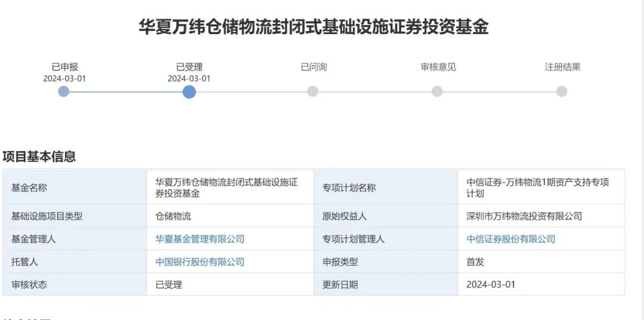Click the date under 已受理
Image resolution: width=644 pixels, height=320 pixels.
click(189, 78)
